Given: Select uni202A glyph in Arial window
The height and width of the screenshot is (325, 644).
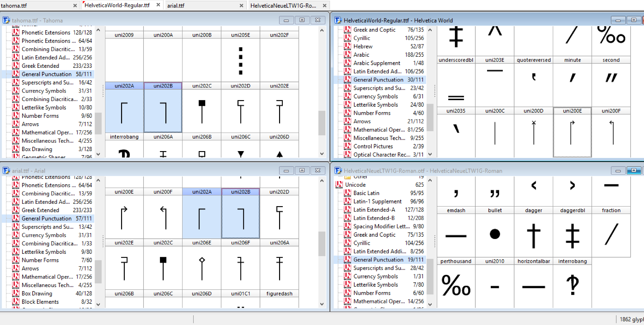Looking at the screenshot, I should (202, 213).
